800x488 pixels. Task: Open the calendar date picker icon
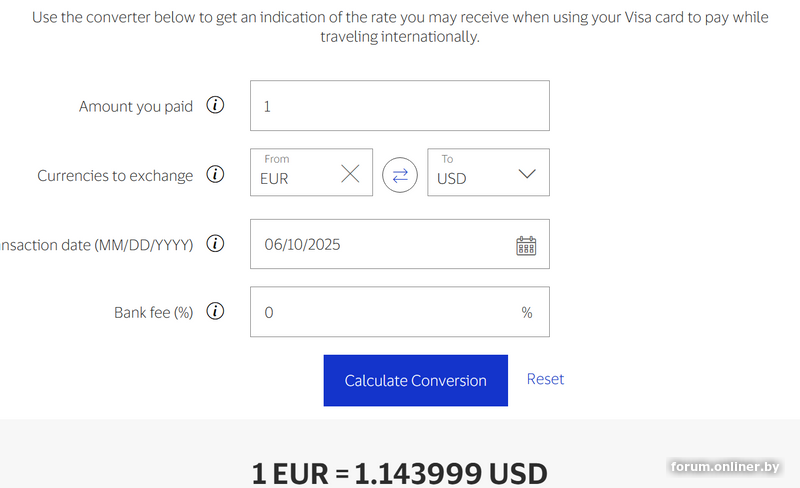(x=526, y=246)
